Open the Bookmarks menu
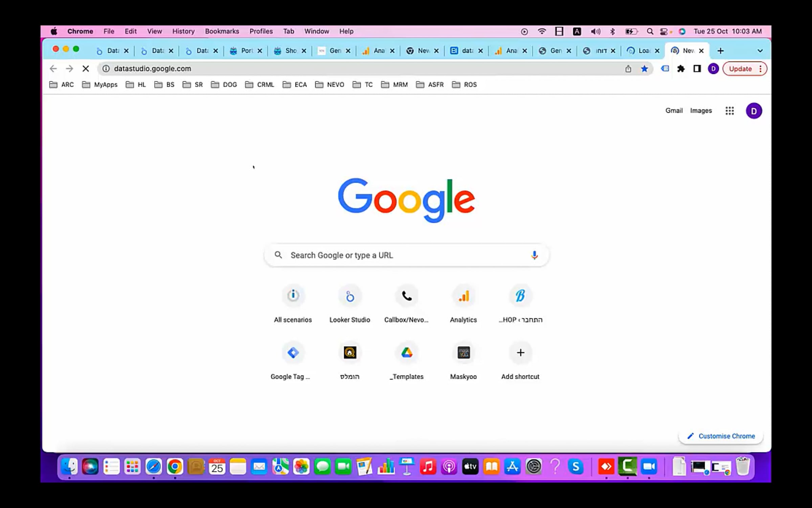The width and height of the screenshot is (812, 508). coord(222,31)
